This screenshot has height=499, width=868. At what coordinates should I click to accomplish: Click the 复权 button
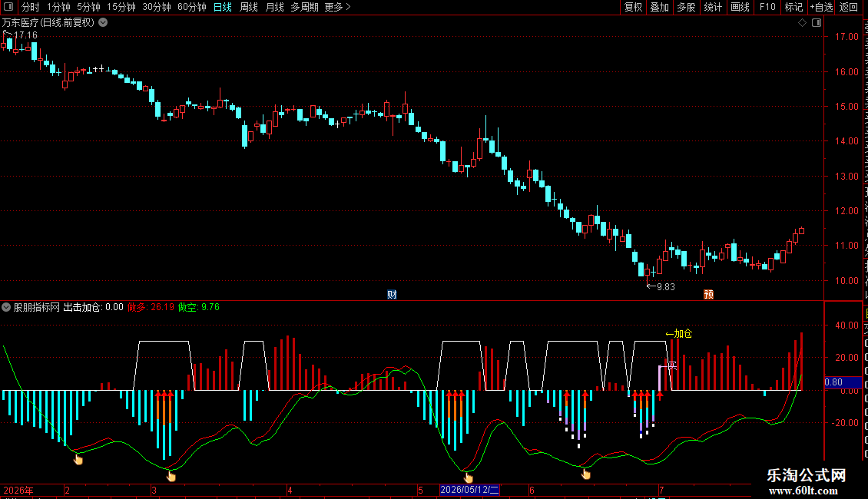click(x=633, y=7)
